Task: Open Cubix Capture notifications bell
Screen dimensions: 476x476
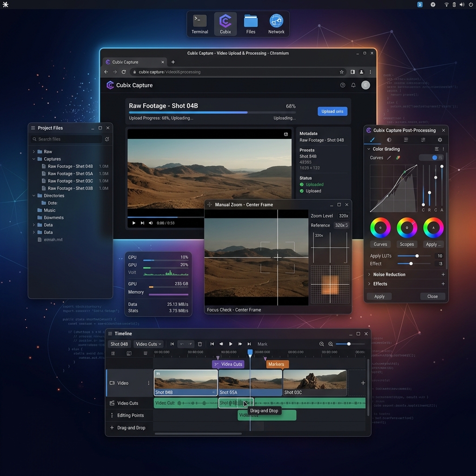Action: [353, 86]
